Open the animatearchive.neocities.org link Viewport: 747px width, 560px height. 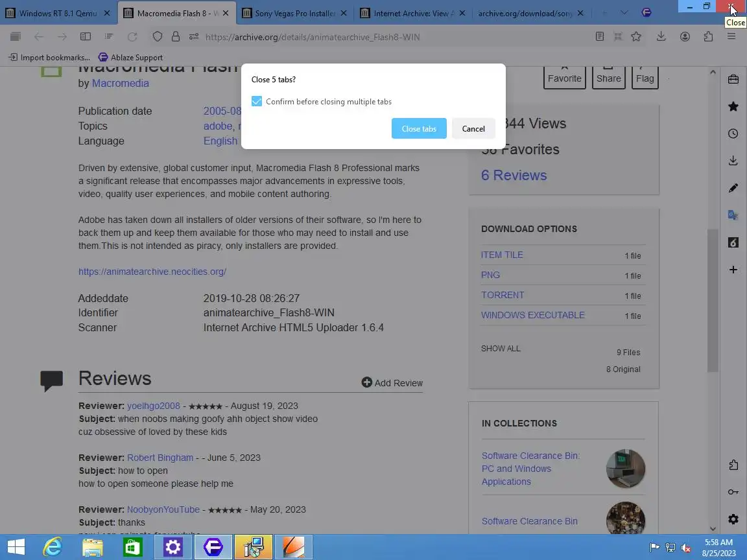(152, 272)
